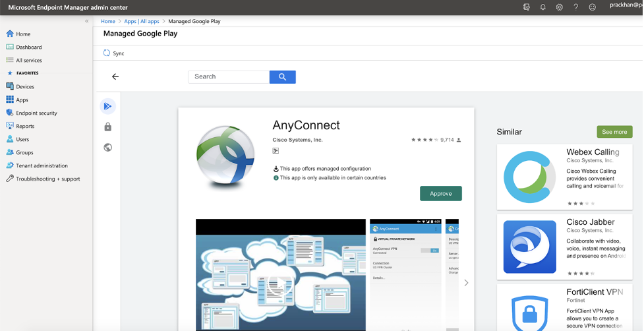Collapse the sidebar with the double-chevron icon
Viewport: 644px width, 331px height.
pyautogui.click(x=86, y=21)
